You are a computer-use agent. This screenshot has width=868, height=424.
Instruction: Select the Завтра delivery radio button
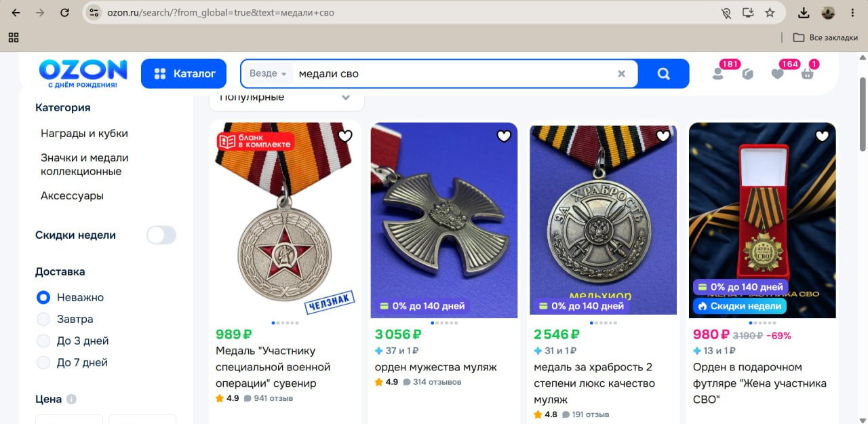click(x=43, y=319)
